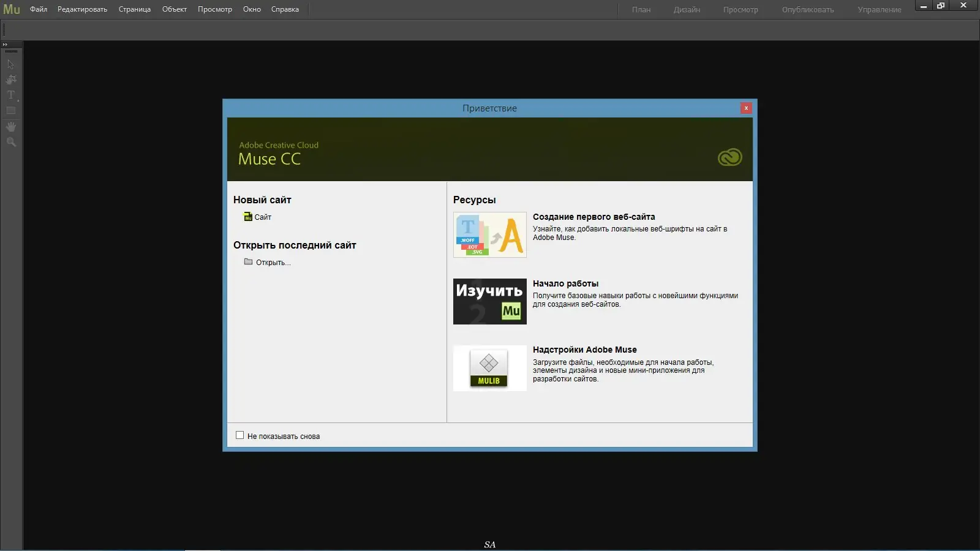Open the Файл menu
The image size is (980, 551).
[x=39, y=9]
